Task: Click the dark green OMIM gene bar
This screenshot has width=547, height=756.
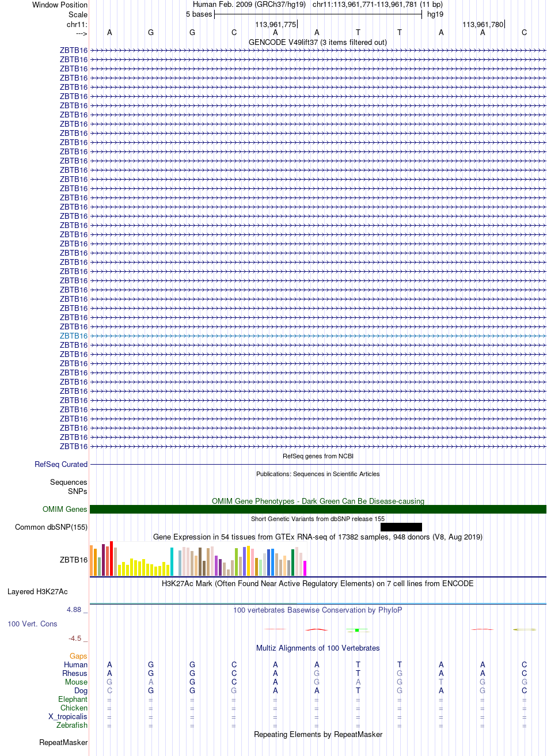Action: point(318,509)
